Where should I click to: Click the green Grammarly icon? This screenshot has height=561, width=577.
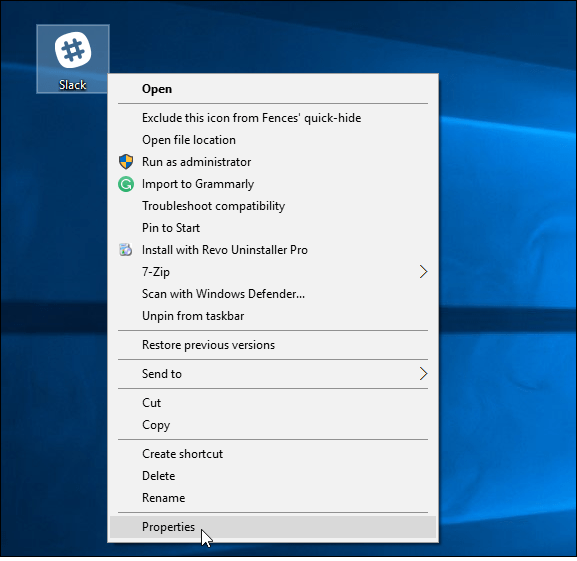[126, 184]
